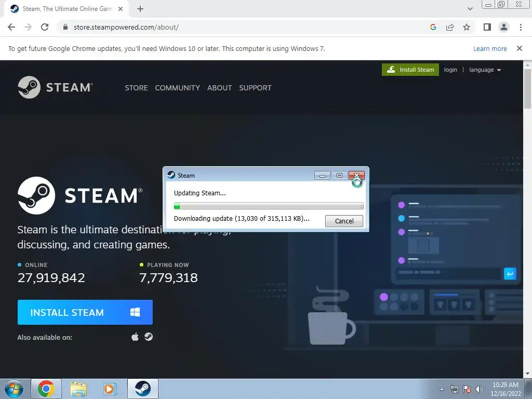
Task: Click the page vertical scrollbar thumb
Action: pyautogui.click(x=527, y=89)
